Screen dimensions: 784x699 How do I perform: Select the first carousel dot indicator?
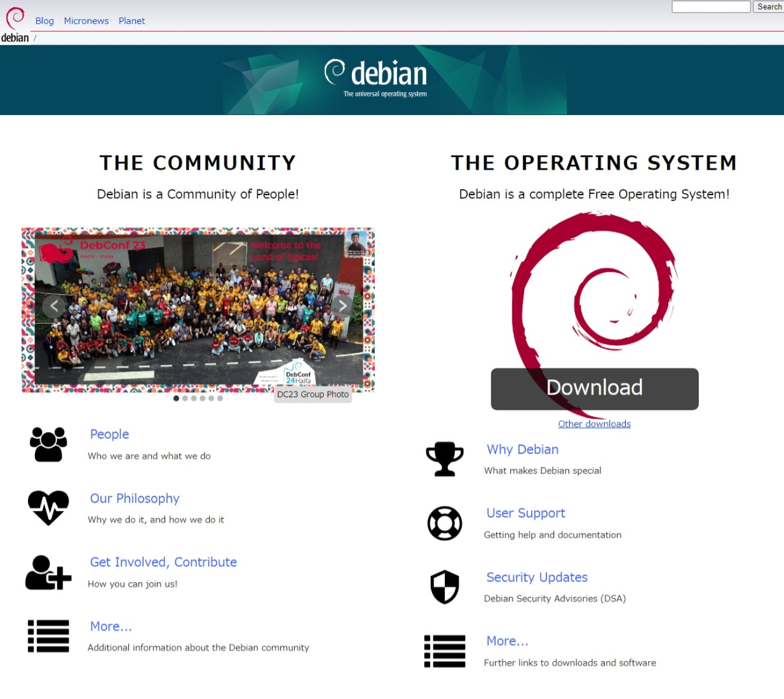click(176, 398)
